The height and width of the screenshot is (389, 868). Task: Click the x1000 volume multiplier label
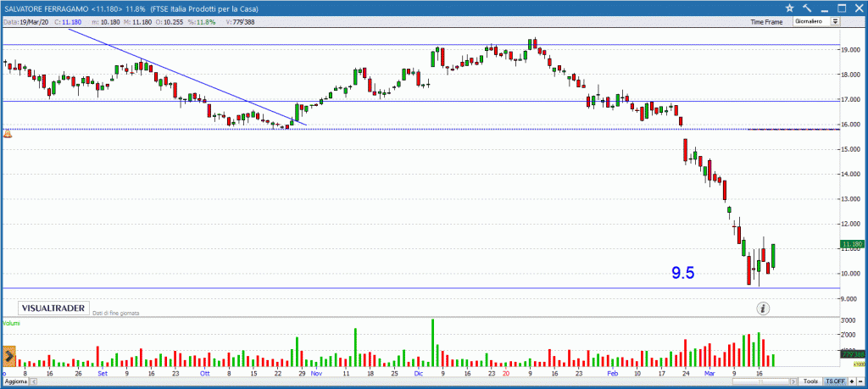pos(860,364)
